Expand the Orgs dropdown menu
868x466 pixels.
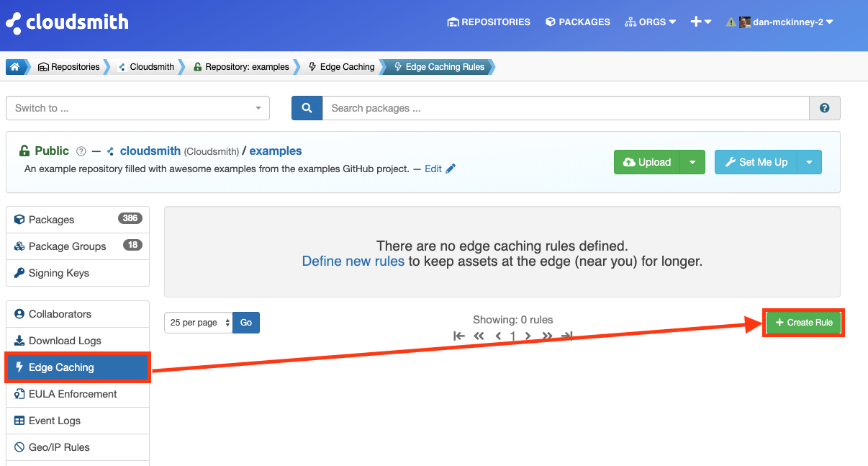pos(651,22)
